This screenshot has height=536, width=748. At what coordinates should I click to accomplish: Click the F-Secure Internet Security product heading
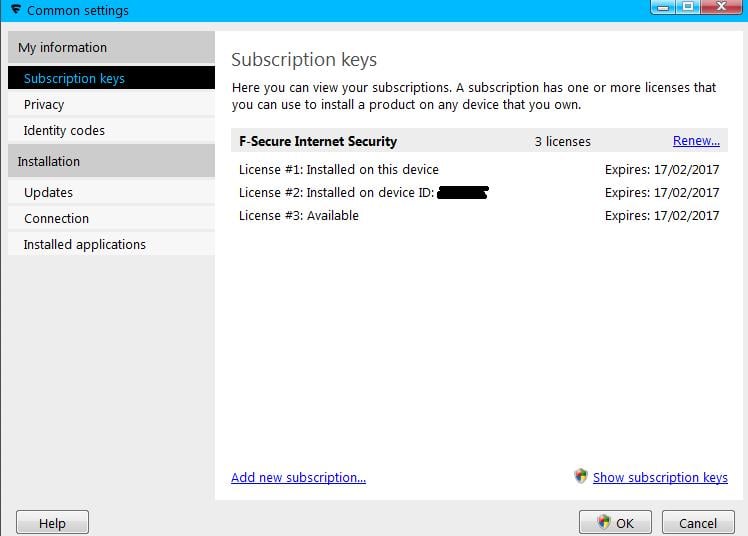click(x=318, y=141)
